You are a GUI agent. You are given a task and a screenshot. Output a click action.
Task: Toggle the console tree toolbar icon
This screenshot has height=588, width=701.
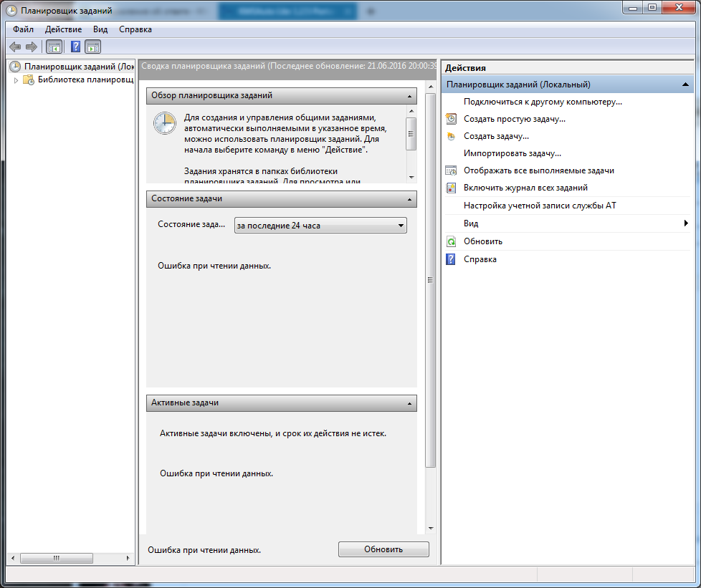tap(54, 47)
